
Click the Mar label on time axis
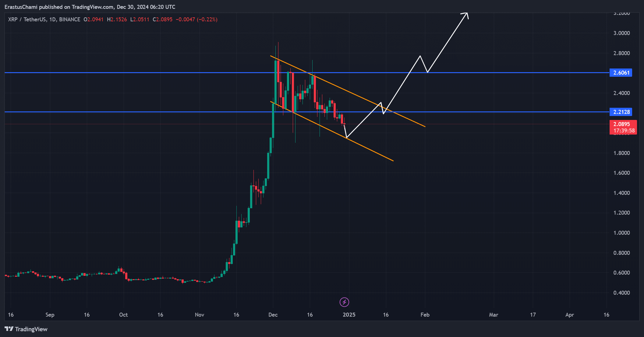click(494, 315)
